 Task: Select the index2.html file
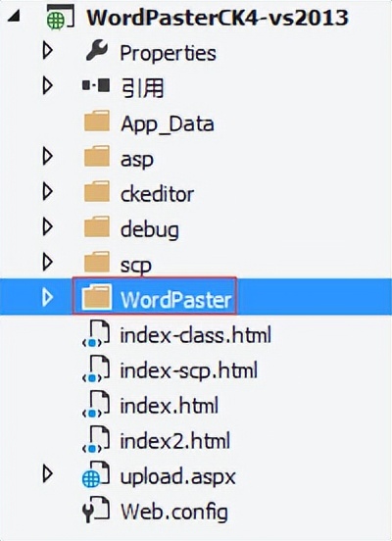click(x=174, y=441)
